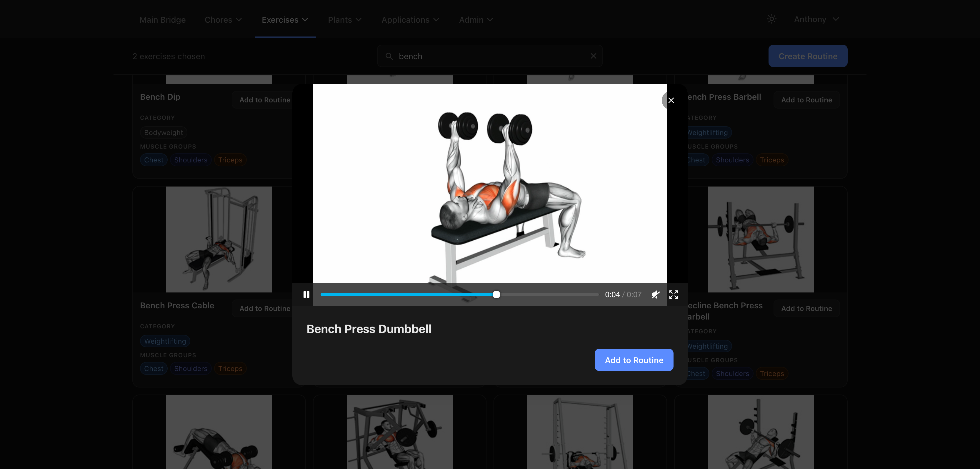Open the Bench Press Cable thumbnail
Image resolution: width=980 pixels, height=469 pixels.
(219, 240)
